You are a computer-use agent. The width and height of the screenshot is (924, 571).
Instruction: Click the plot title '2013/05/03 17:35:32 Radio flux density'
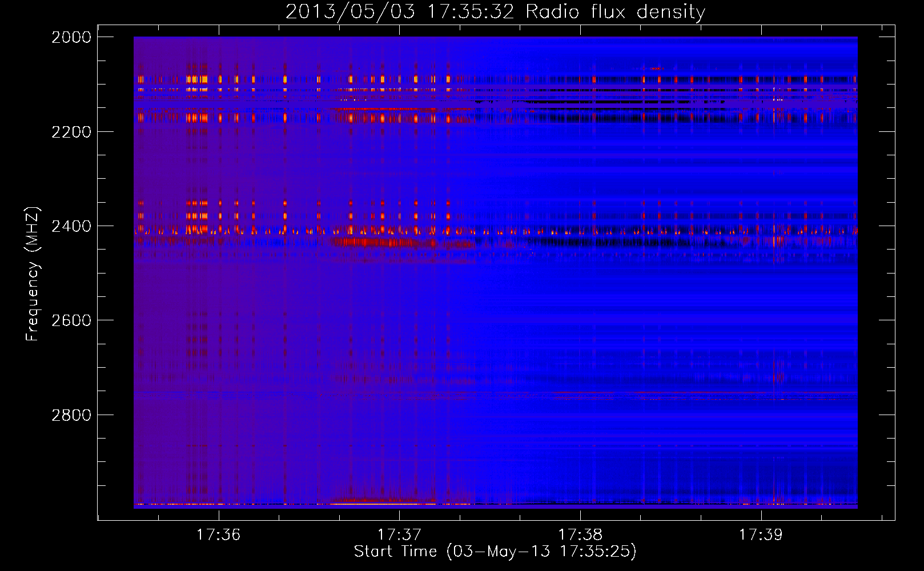[495, 12]
